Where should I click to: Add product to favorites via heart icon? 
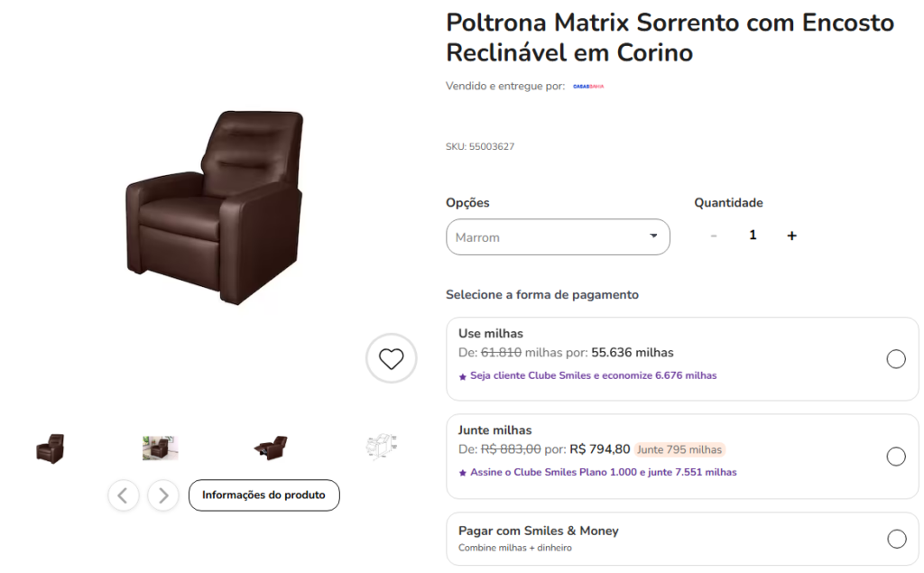(391, 358)
